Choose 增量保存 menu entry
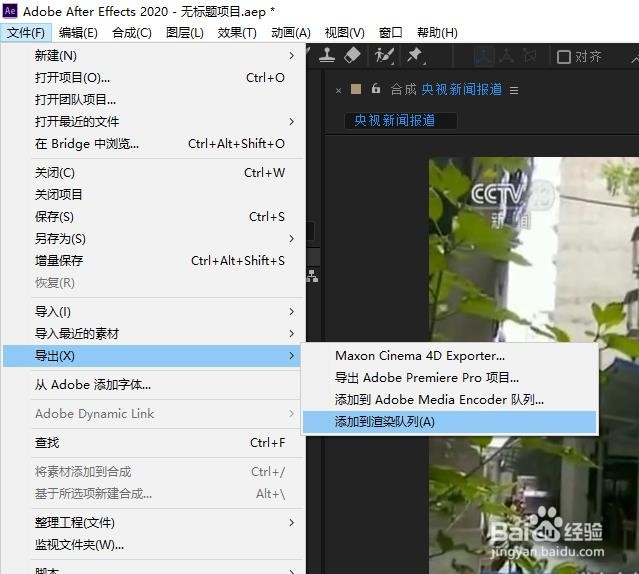The image size is (639, 574). tap(154, 261)
